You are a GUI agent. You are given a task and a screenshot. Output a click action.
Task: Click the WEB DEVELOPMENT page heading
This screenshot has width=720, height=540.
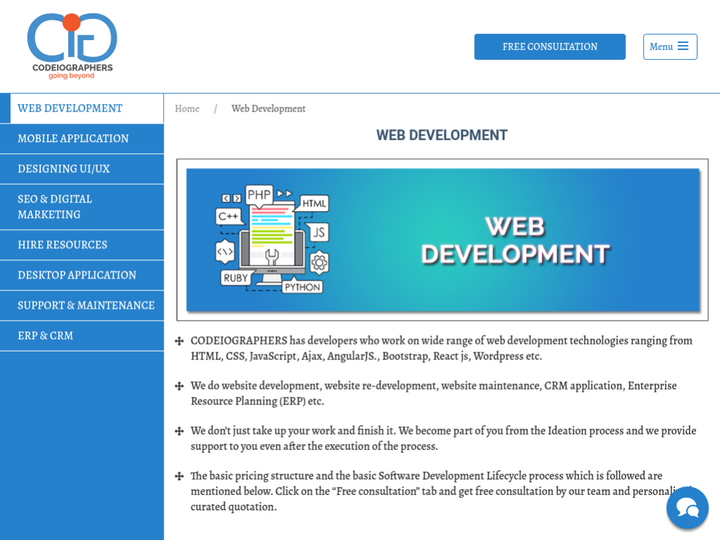[x=442, y=135]
